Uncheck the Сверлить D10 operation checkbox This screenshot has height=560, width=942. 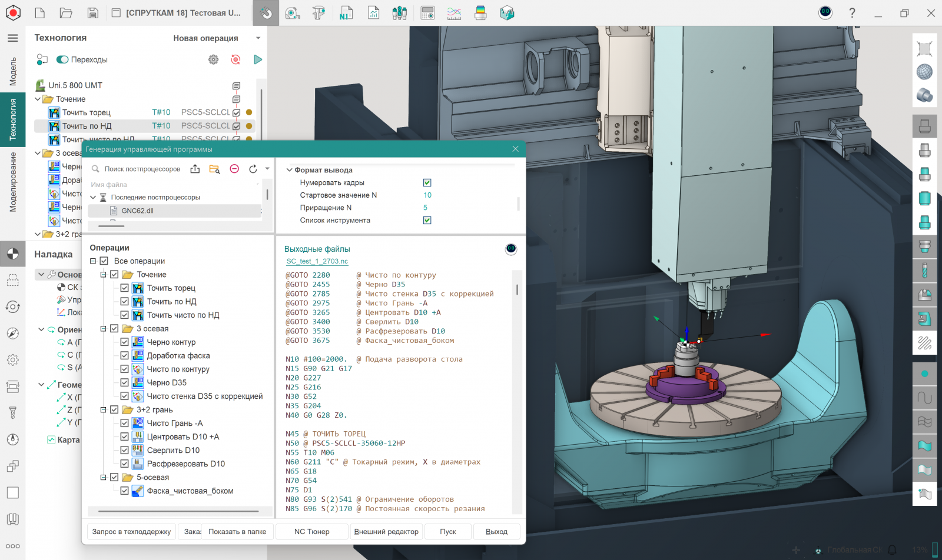coord(124,450)
